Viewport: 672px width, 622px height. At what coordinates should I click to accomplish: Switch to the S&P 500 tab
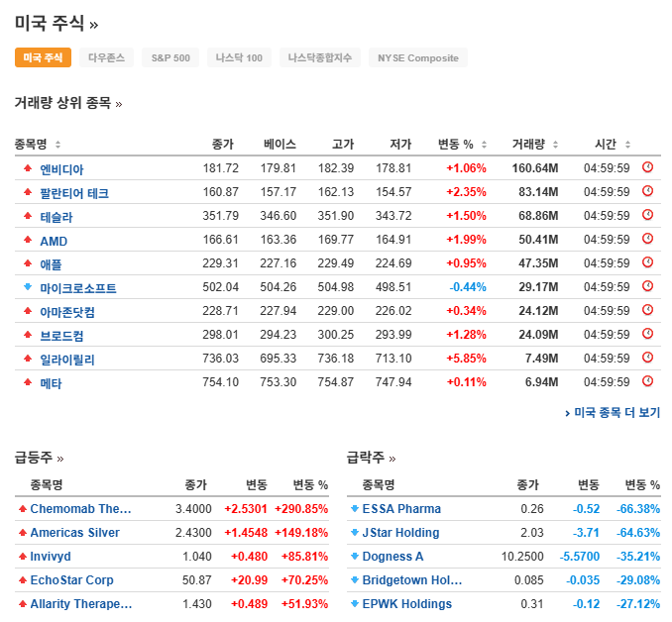click(x=170, y=57)
